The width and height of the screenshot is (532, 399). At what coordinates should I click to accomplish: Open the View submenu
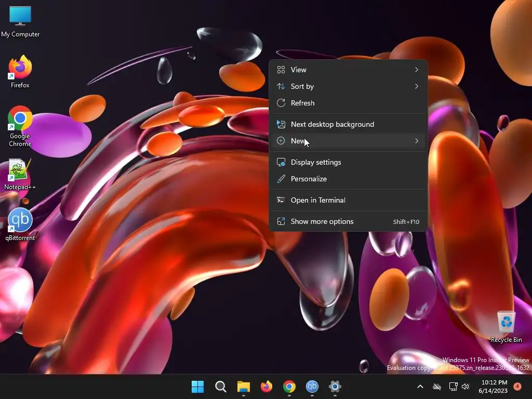348,70
